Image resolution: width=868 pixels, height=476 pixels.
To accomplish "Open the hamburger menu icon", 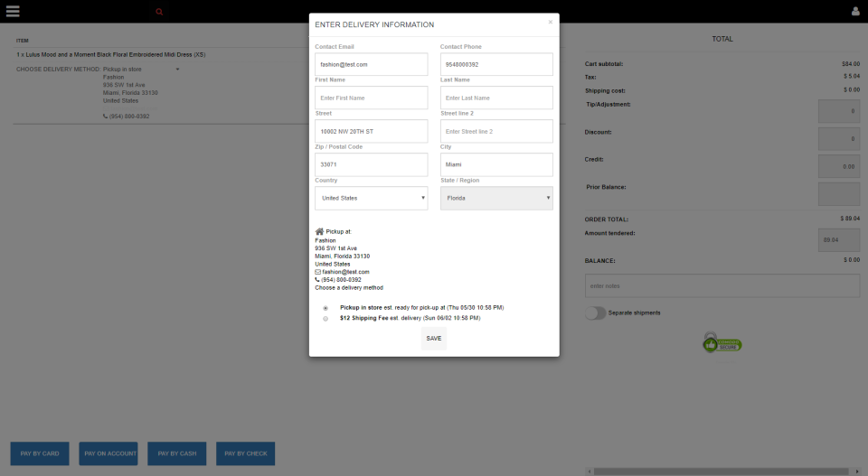I will (13, 11).
